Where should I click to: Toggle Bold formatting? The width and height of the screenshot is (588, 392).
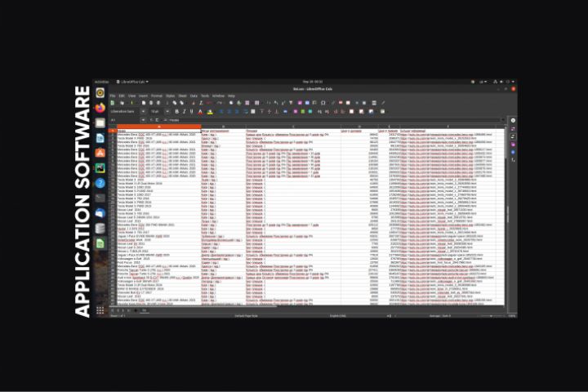click(x=177, y=112)
